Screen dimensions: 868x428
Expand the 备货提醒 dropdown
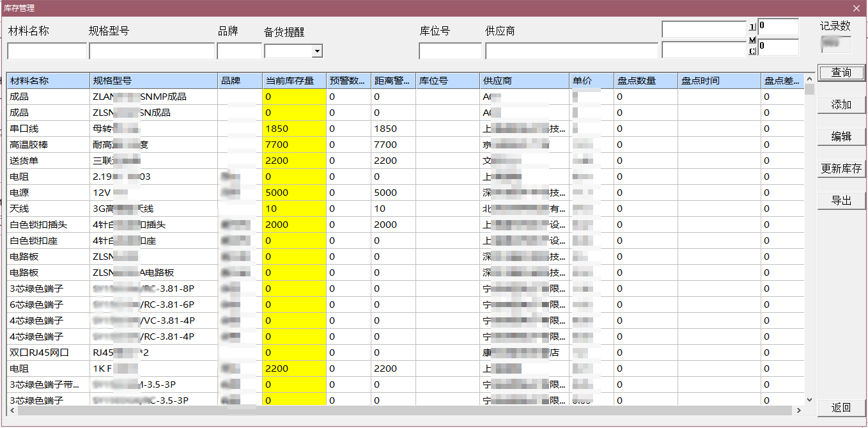317,51
